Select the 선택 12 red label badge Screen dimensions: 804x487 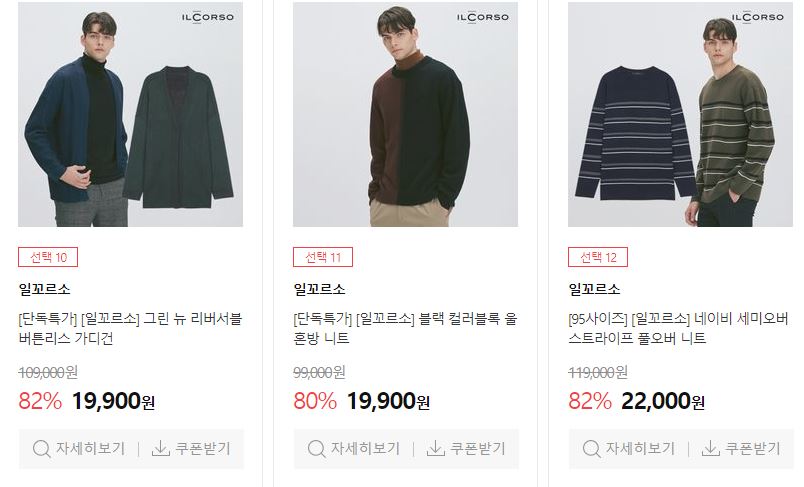pos(597,257)
